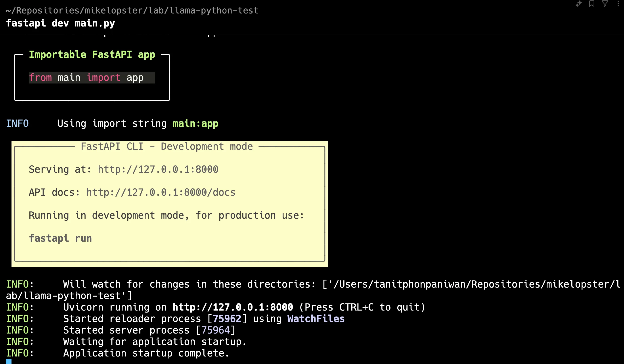Click the blue terminal cursor block
624x364 pixels.
pyautogui.click(x=9, y=362)
